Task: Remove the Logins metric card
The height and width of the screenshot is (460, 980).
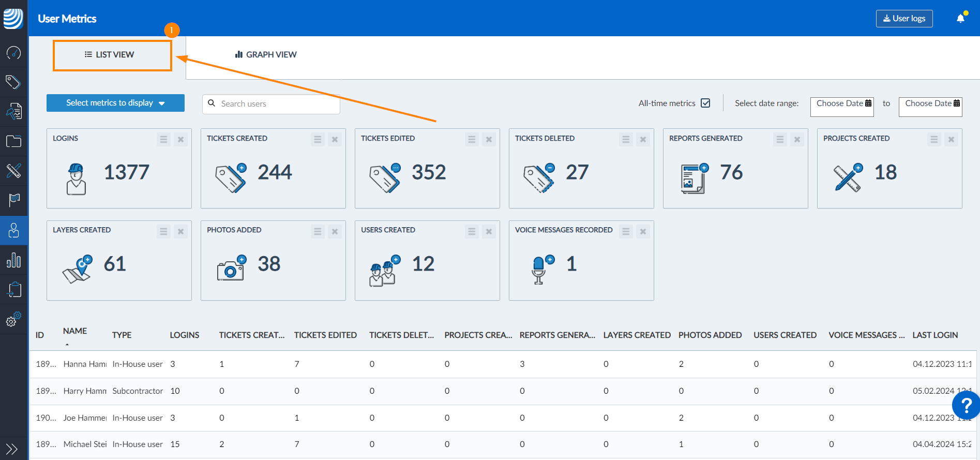Action: (180, 139)
